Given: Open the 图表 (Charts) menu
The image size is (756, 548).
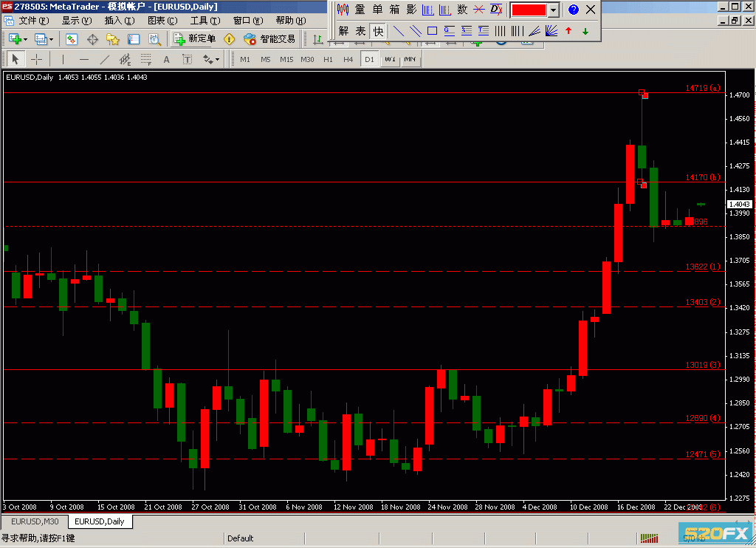Looking at the screenshot, I should (162, 21).
